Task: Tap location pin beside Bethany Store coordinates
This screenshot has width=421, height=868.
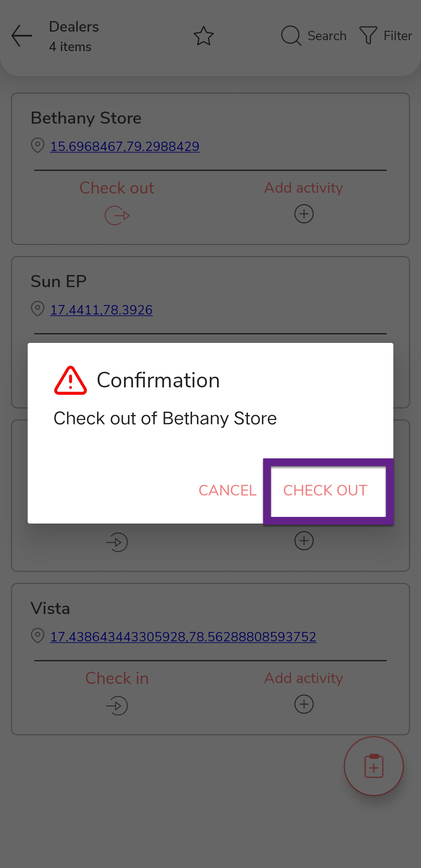Action: tap(37, 146)
